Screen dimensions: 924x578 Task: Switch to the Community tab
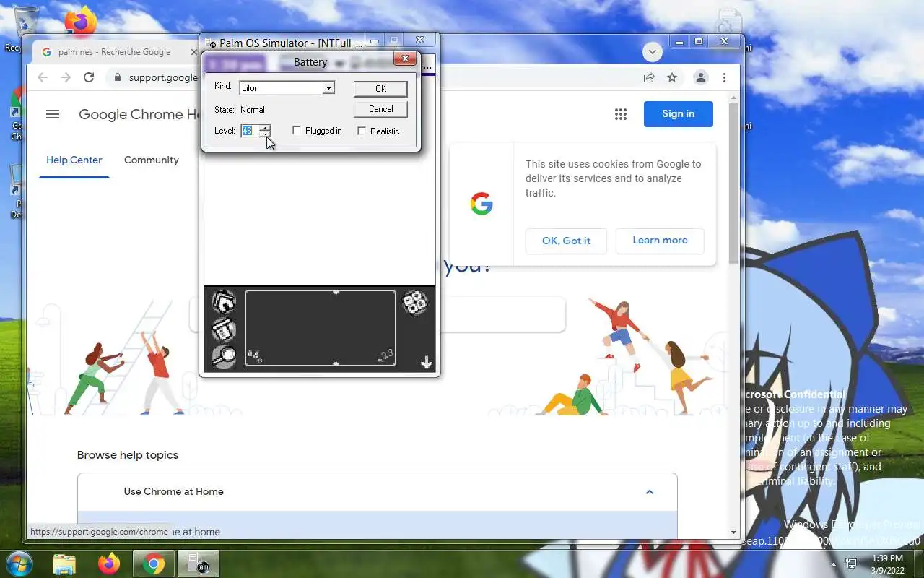click(x=152, y=160)
